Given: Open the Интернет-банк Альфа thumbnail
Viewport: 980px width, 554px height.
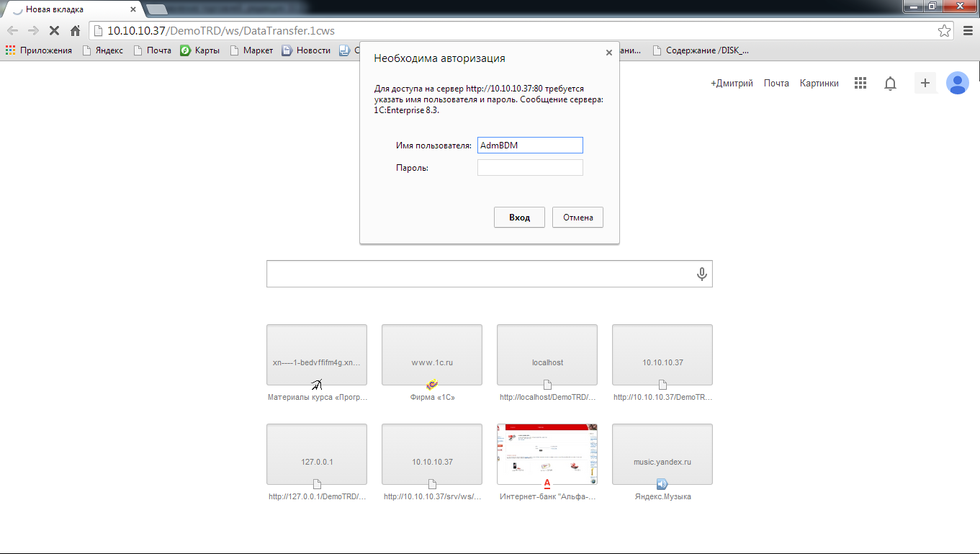Looking at the screenshot, I should [x=547, y=455].
